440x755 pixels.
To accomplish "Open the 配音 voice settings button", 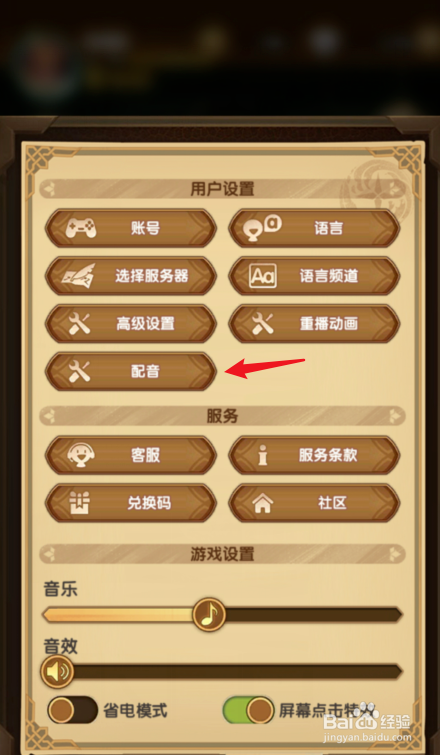I will pos(131,372).
